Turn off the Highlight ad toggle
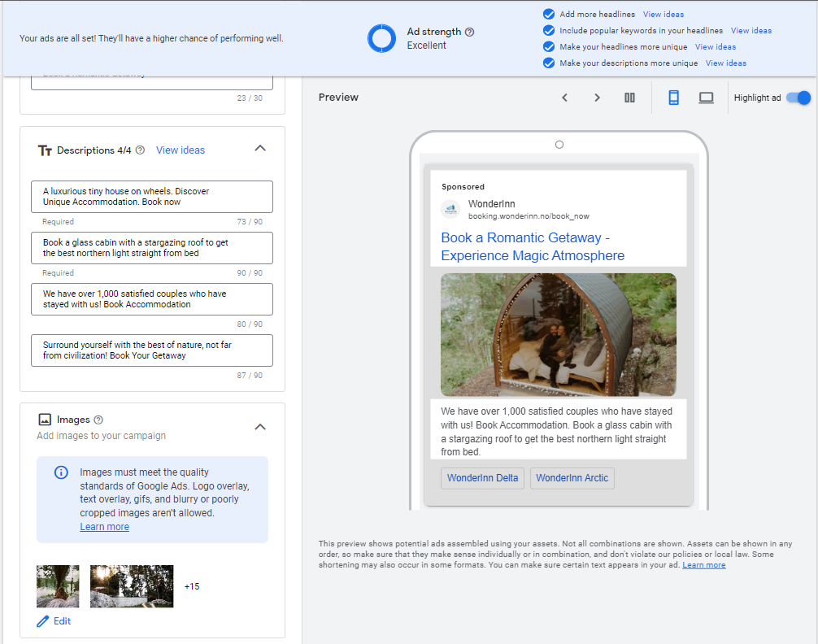 pyautogui.click(x=798, y=98)
